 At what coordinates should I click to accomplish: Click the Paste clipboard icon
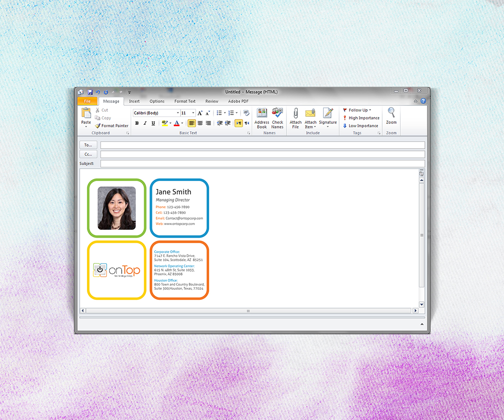[x=86, y=113]
